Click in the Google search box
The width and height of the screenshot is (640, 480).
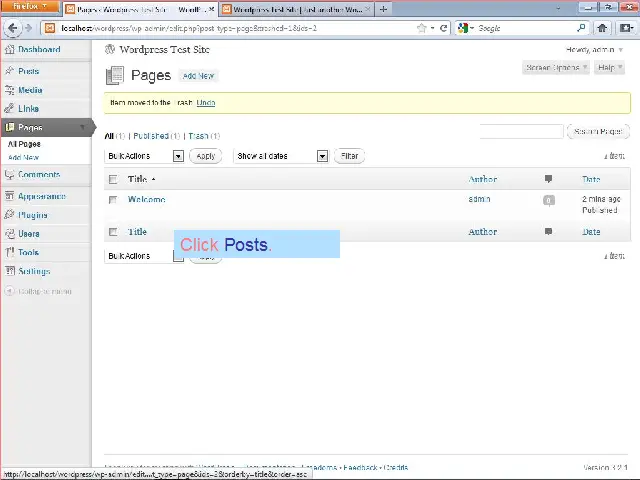tap(524, 28)
